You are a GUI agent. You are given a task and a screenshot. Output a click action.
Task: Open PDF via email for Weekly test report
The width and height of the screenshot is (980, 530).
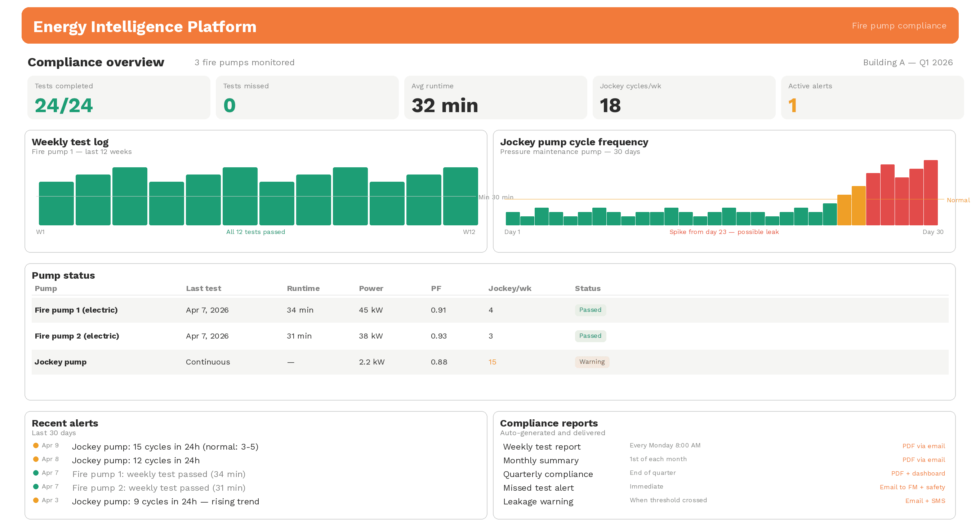[924, 446]
